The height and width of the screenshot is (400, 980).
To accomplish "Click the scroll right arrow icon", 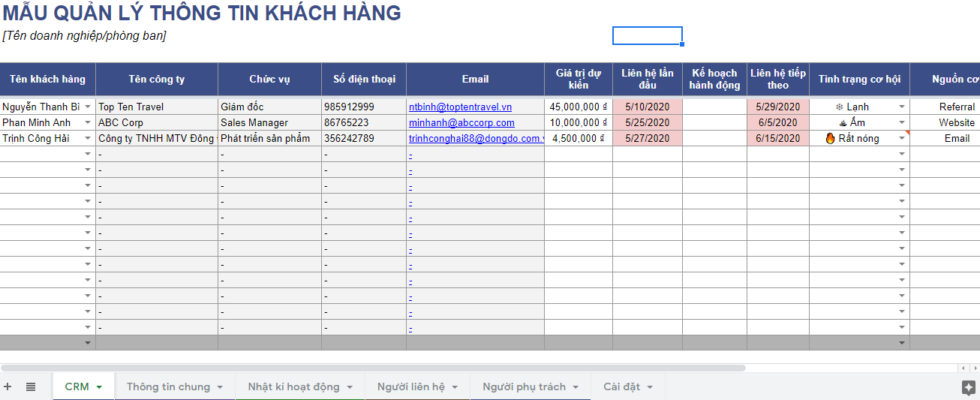I will coord(974,368).
